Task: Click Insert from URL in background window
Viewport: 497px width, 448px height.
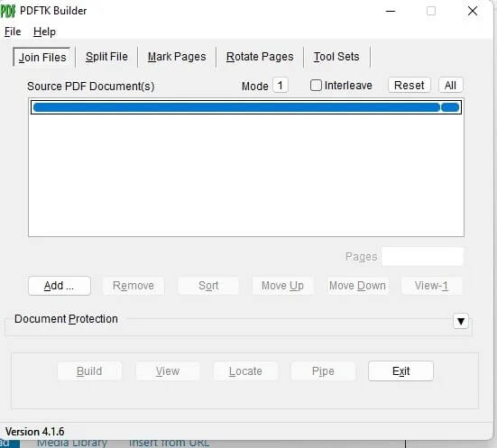Action: point(169,443)
